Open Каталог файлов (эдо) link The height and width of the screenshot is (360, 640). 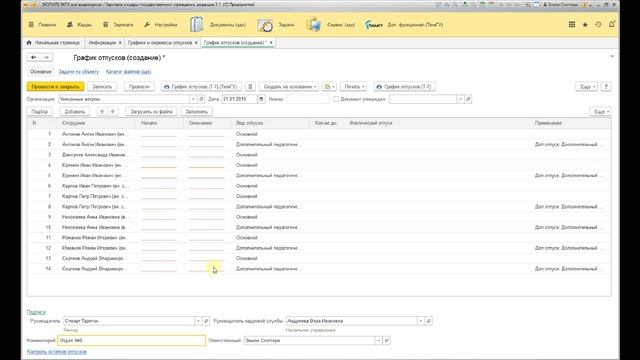(x=129, y=72)
